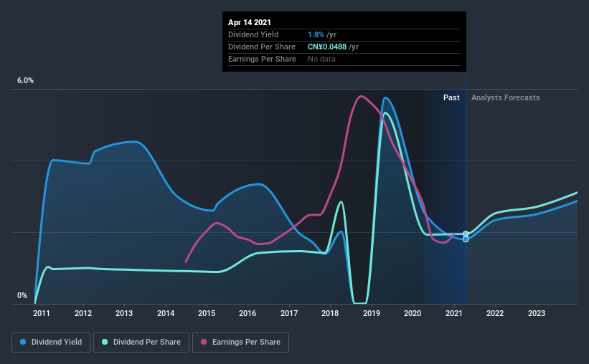Viewport: 589px width, 364px height.
Task: Click the tooltip 'Dividend Per Share' row label
Action: [x=262, y=47]
